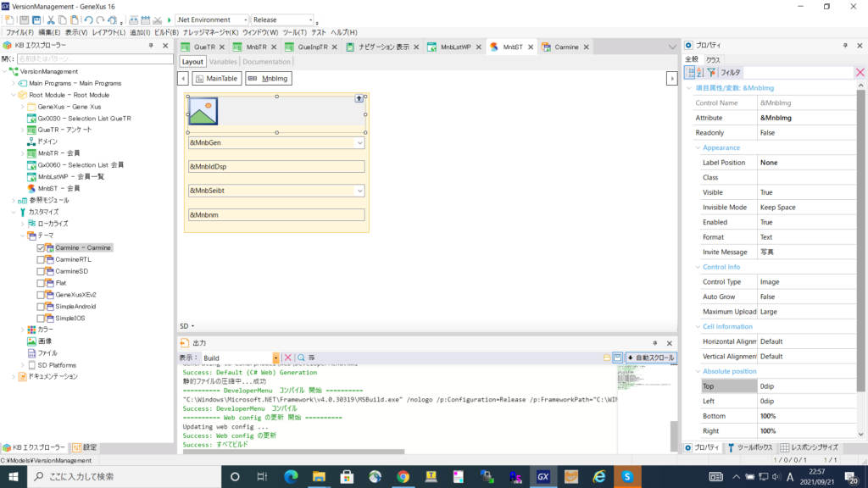868x488 pixels.
Task: Select MainTable breadcrumb button
Action: tap(216, 79)
